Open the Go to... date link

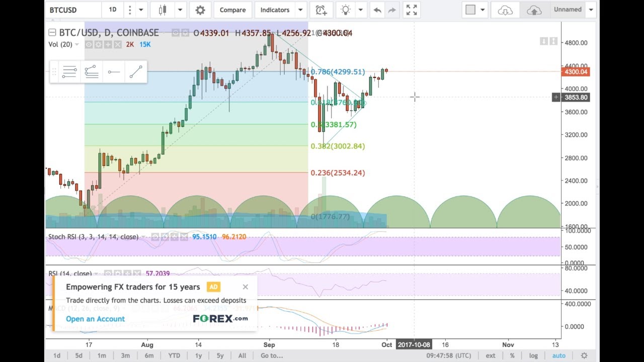coord(272,355)
